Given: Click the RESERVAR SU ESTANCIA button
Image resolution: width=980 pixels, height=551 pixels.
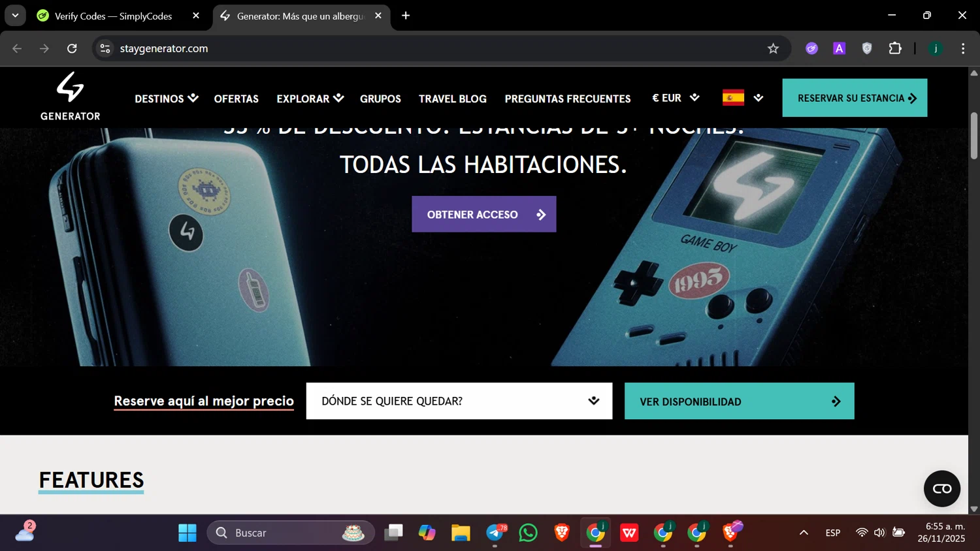Looking at the screenshot, I should tap(855, 98).
